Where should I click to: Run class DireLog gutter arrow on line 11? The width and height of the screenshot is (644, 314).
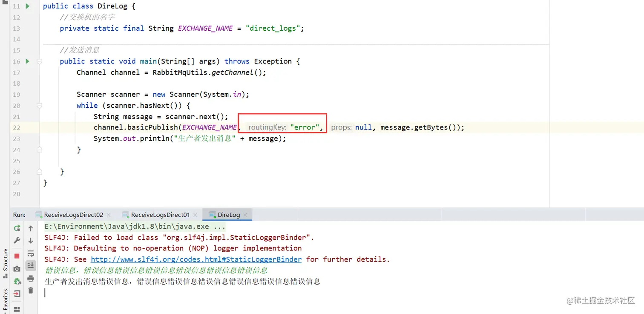(x=28, y=6)
